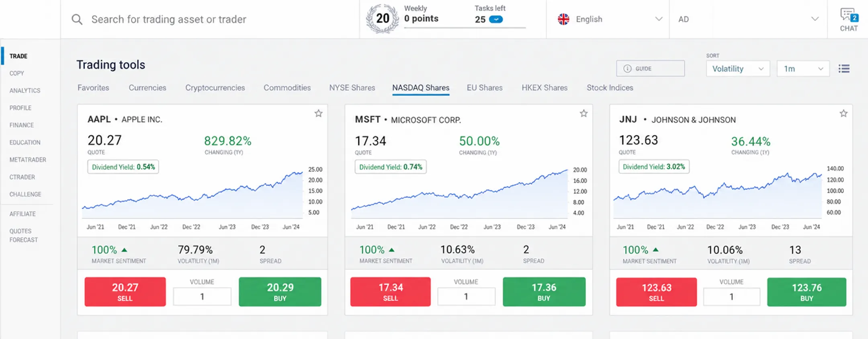Screen dimensions: 868x339
Task: Click the info icon inside the Guide button
Action: 627,69
